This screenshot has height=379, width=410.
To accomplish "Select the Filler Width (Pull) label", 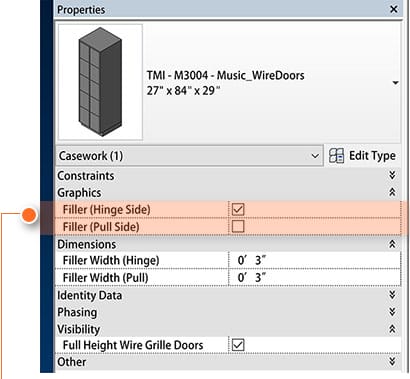I will tap(106, 278).
